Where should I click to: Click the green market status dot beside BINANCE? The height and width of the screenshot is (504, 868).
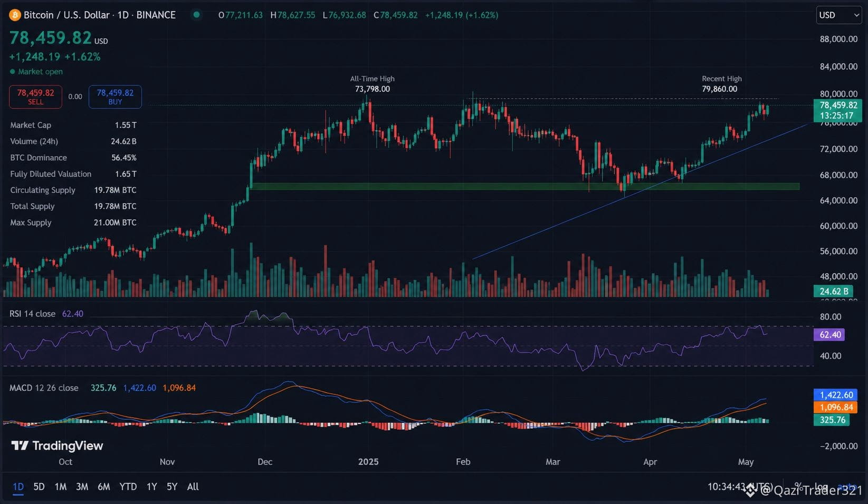point(197,15)
